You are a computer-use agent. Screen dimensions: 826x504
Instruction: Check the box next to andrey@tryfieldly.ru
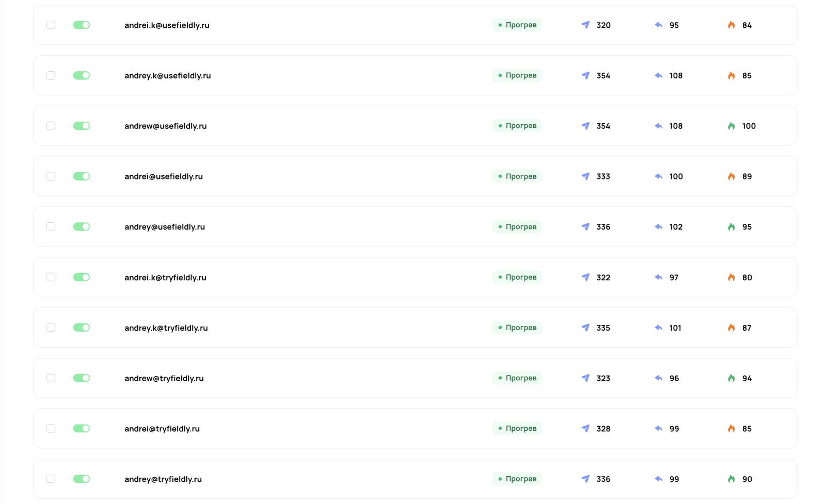(51, 479)
